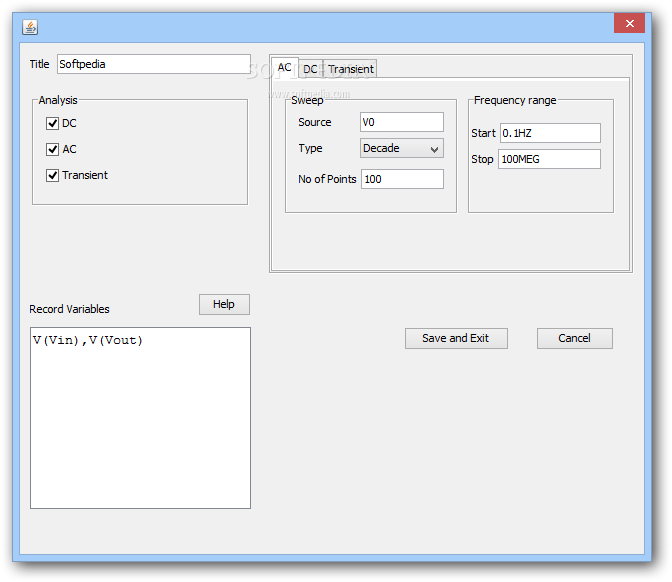
Task: Click the Stop frequency field 100MEG
Action: point(549,159)
